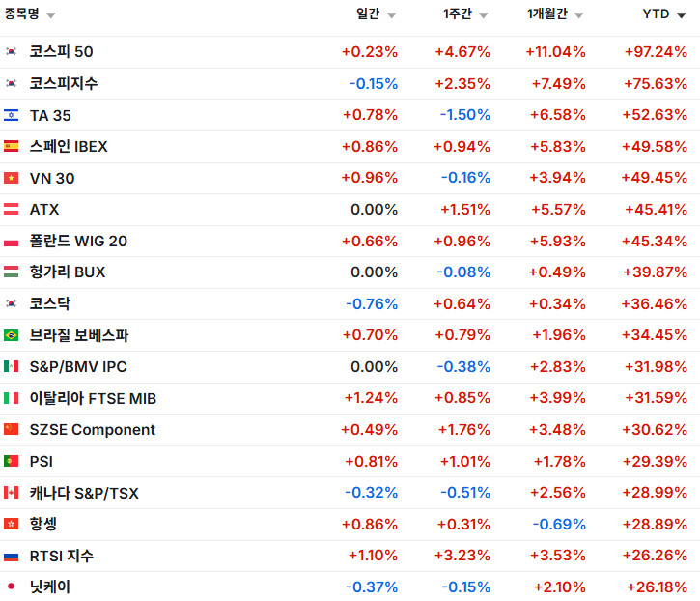Open the 코스피지수 index link
Screen dimensions: 700x601
[64, 84]
